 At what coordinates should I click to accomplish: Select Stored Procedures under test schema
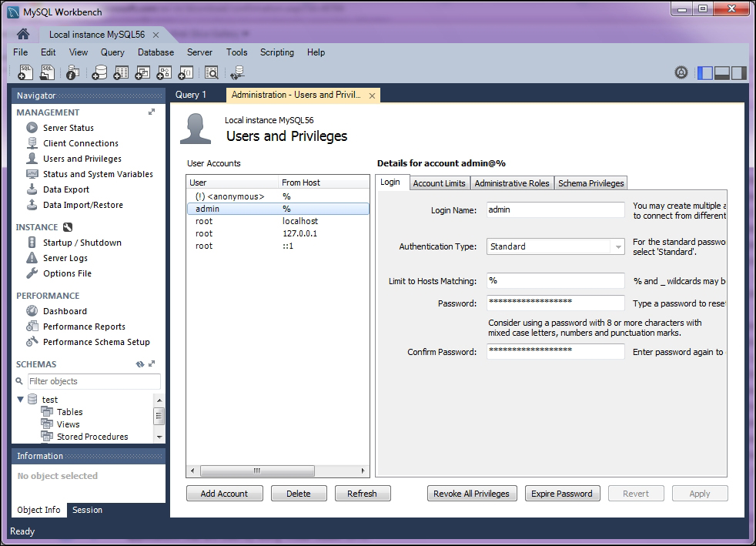(x=92, y=437)
